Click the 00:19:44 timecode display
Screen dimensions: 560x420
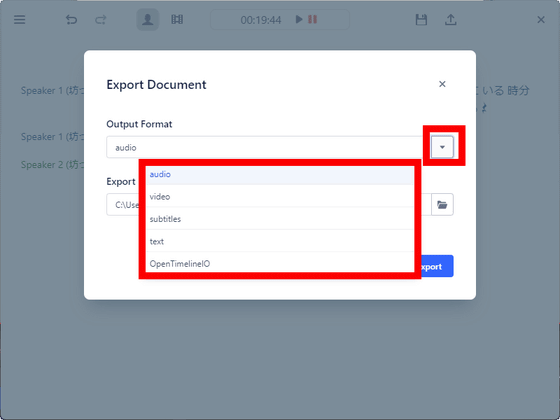(261, 20)
